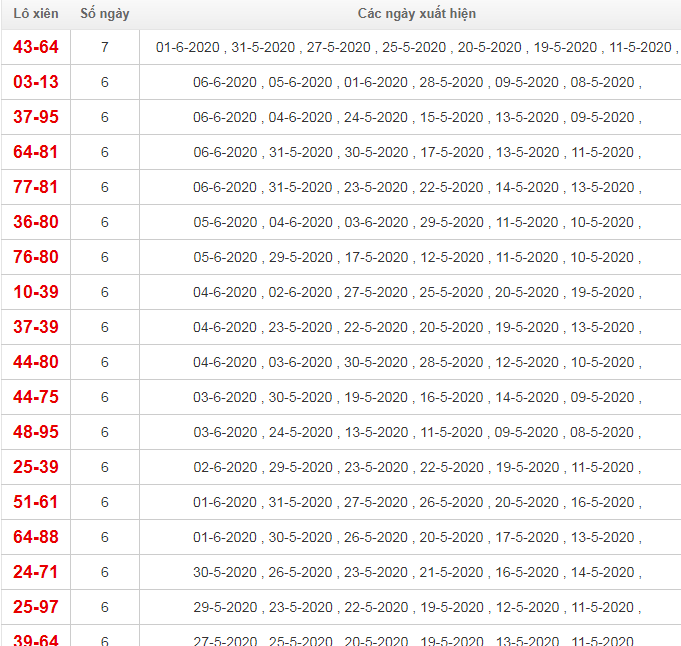Click date 24-5-2020 in the 37-95 row
This screenshot has height=646, width=681.
click(376, 117)
